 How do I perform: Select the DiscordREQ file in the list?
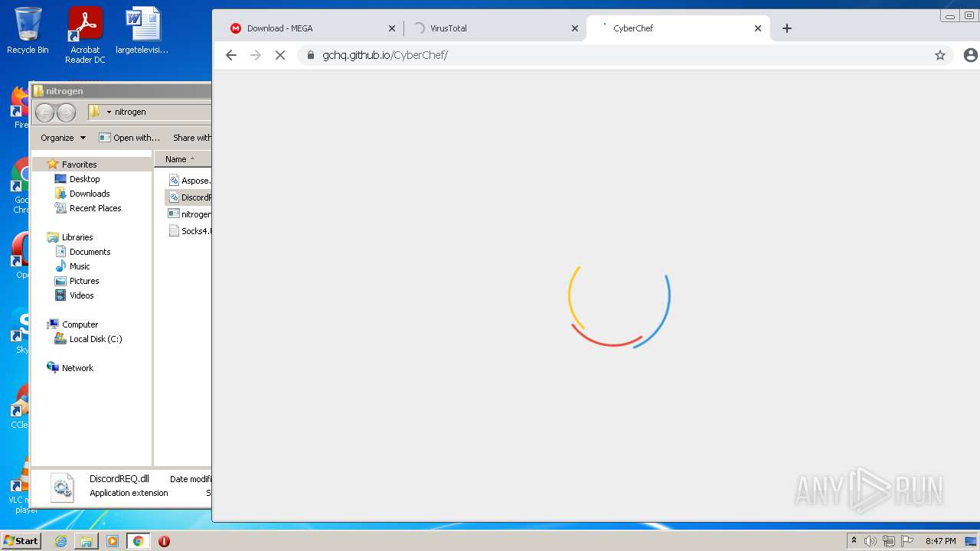pos(189,197)
